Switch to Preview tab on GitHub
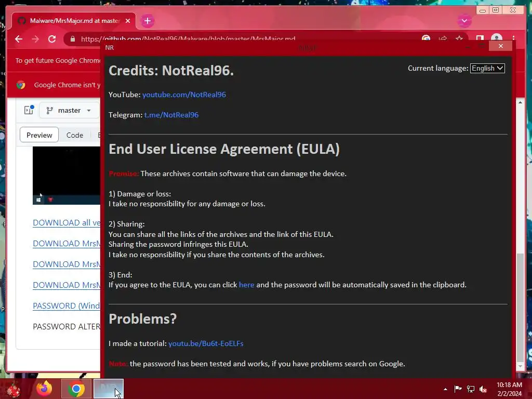Viewport: 532px width, 399px height. point(39,135)
